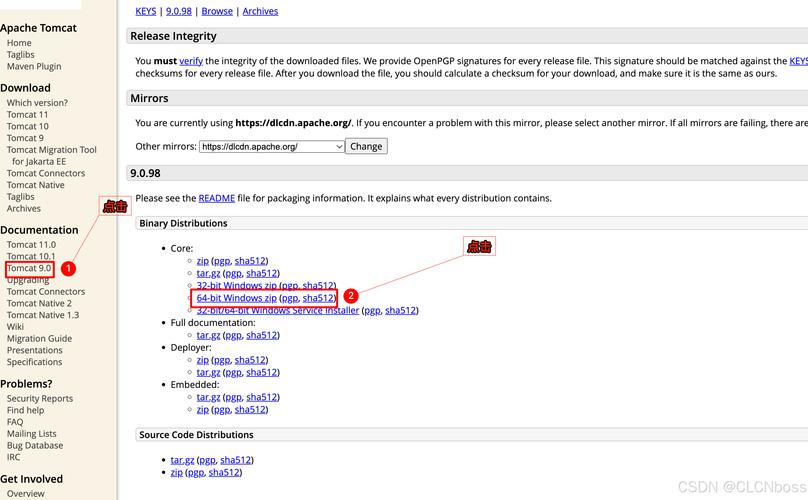Click the KEYS link at top
The width and height of the screenshot is (808, 500).
pyautogui.click(x=147, y=11)
